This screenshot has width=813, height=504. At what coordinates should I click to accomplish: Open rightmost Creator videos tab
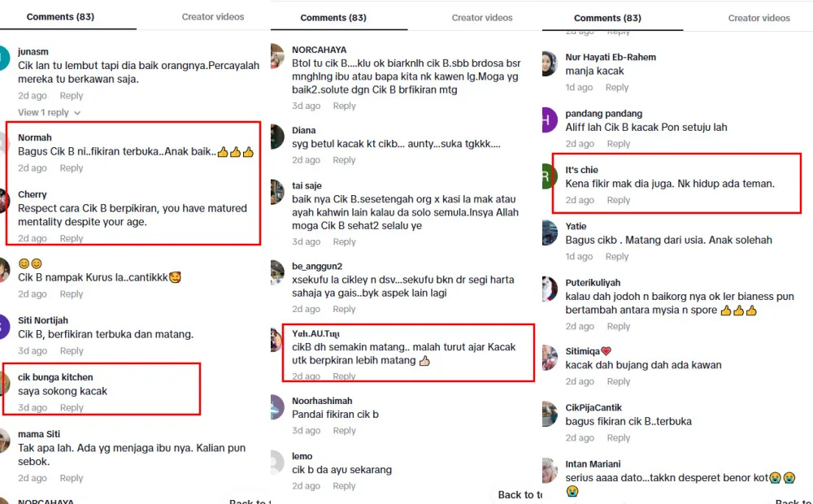759,18
